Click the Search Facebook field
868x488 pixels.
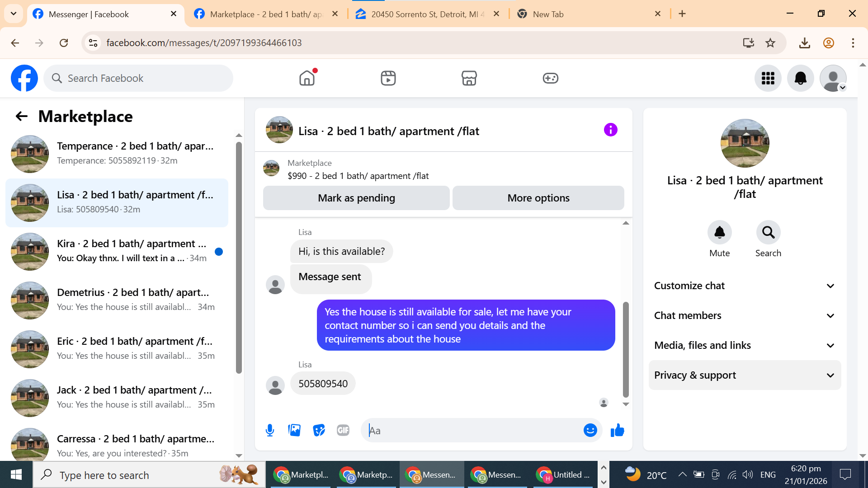[x=138, y=78]
